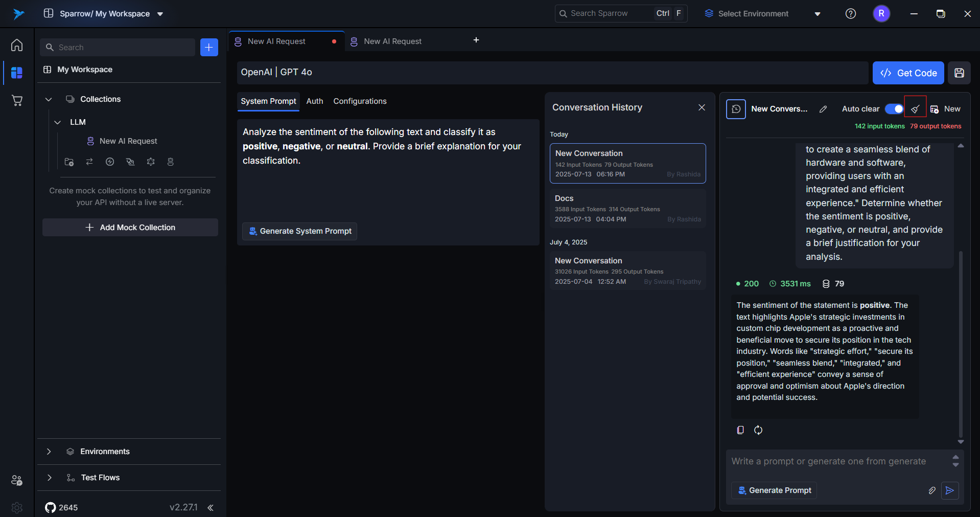Send the prompt with arrow icon
The width and height of the screenshot is (980, 517).
[x=950, y=490]
